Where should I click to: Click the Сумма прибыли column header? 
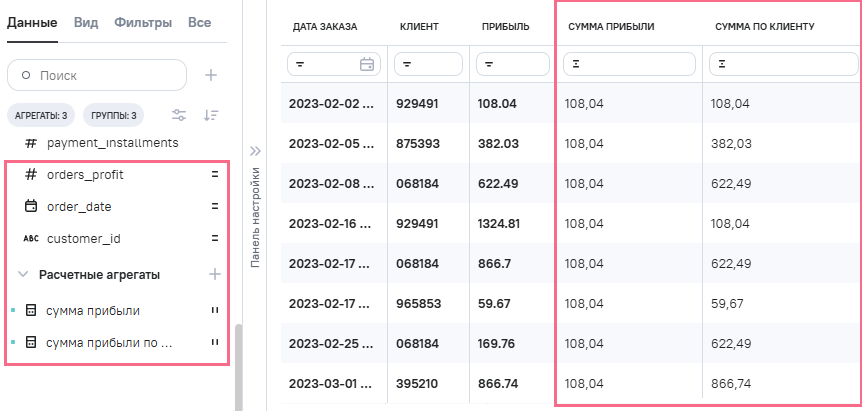tap(610, 26)
